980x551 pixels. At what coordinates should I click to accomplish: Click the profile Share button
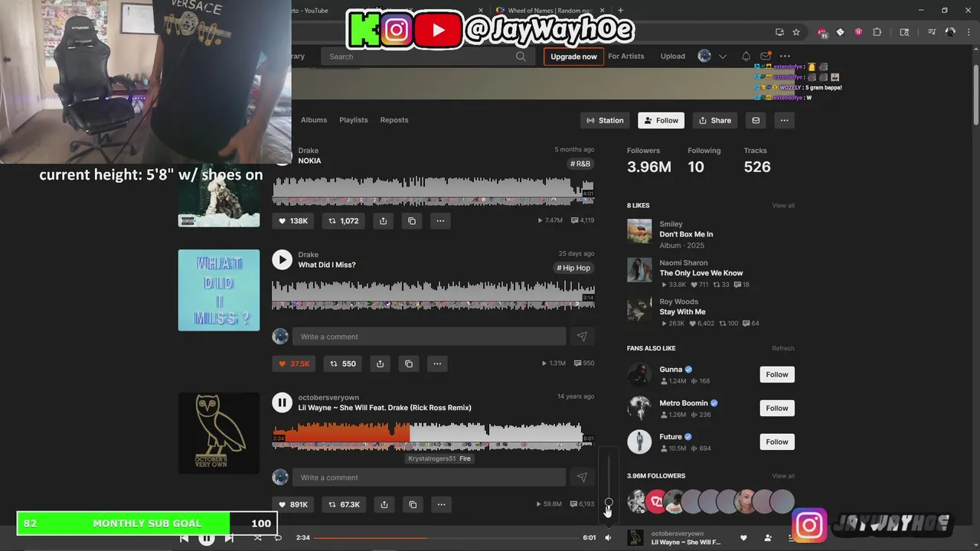point(715,120)
